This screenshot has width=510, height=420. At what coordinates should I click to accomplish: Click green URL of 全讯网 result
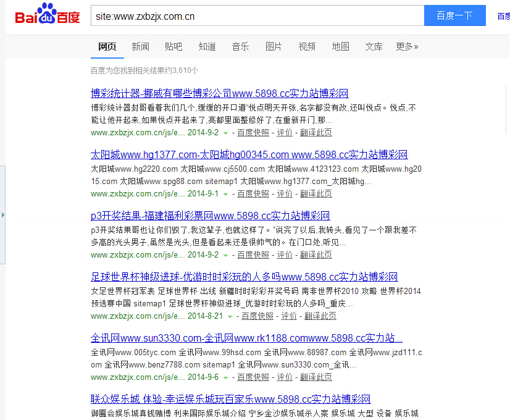[138, 377]
